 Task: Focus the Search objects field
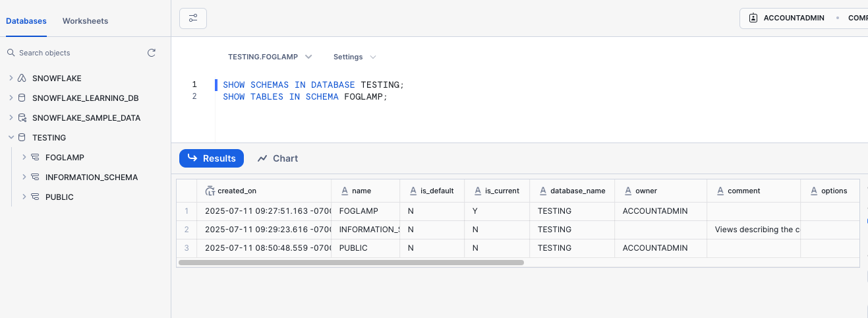(x=72, y=53)
